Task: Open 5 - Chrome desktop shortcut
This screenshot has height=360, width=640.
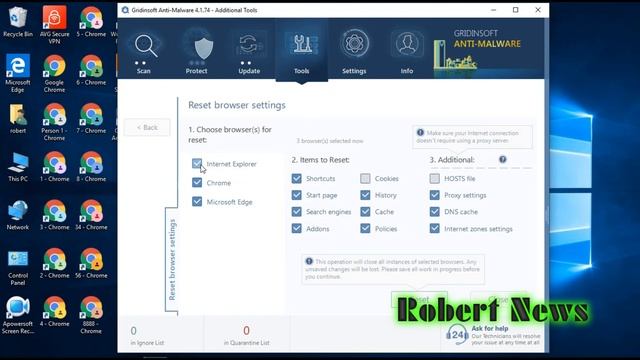Action: tap(91, 22)
